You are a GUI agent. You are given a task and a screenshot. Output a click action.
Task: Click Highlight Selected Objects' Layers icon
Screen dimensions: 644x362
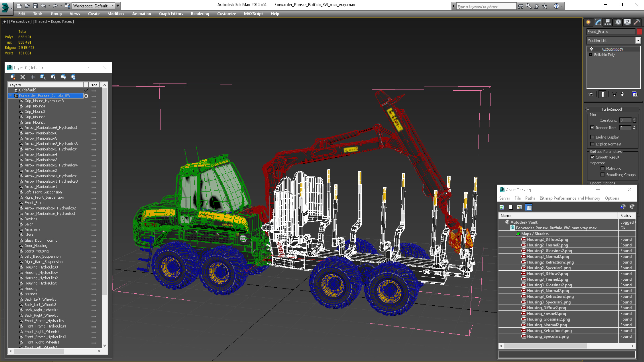(x=53, y=77)
